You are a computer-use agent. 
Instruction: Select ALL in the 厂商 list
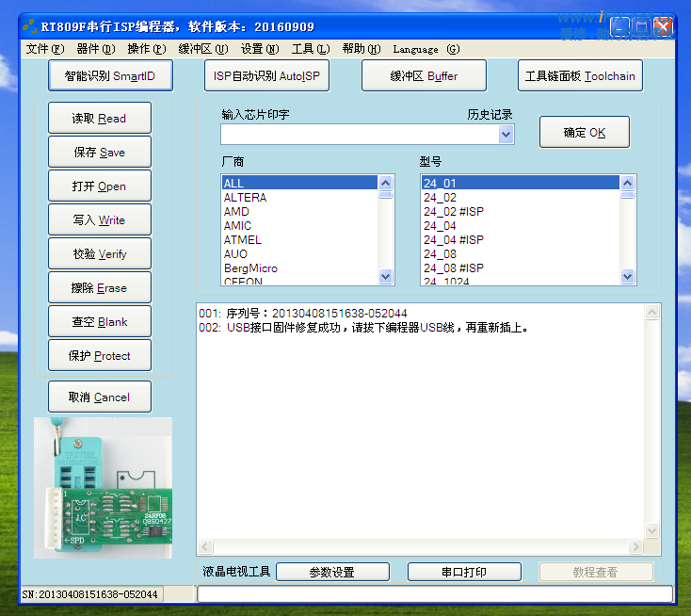pos(299,183)
